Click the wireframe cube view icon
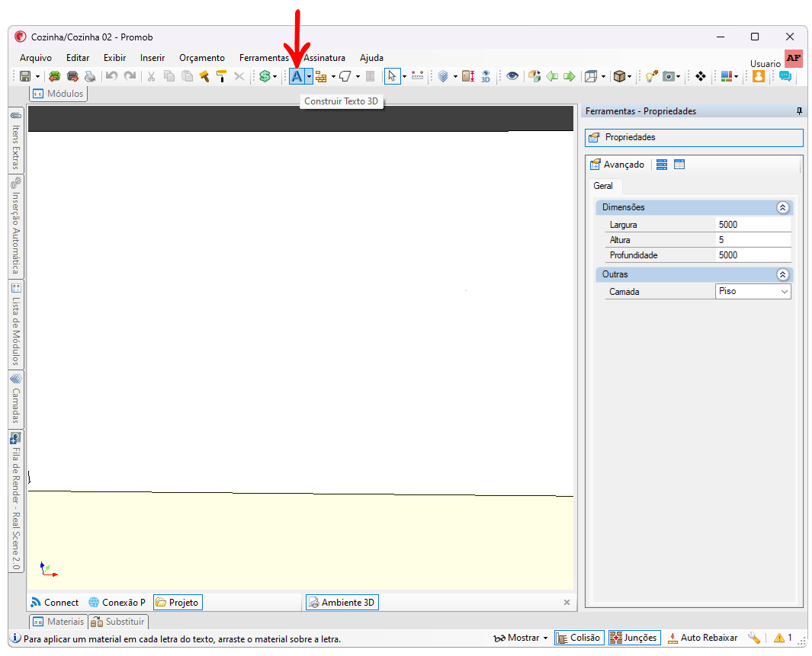This screenshot has height=656, width=812. (x=591, y=76)
